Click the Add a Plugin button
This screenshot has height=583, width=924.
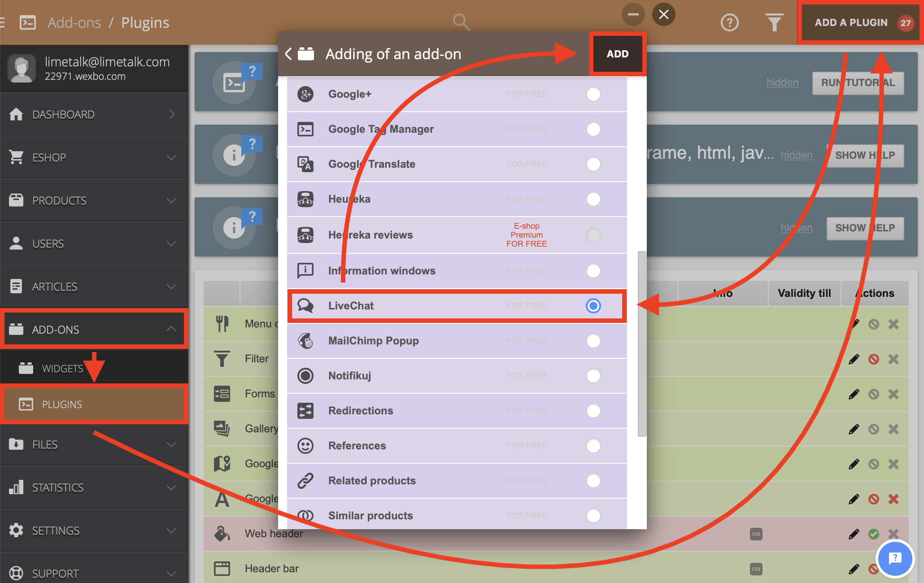click(860, 22)
